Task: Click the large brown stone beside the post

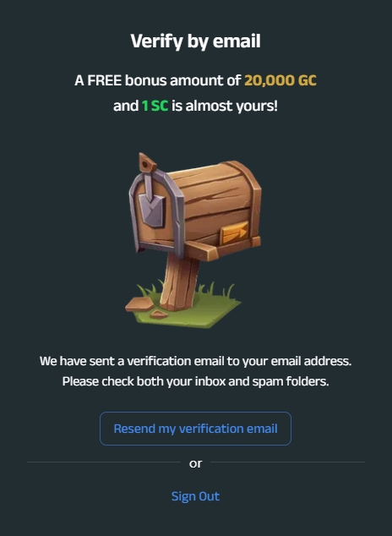Action: 139,304
